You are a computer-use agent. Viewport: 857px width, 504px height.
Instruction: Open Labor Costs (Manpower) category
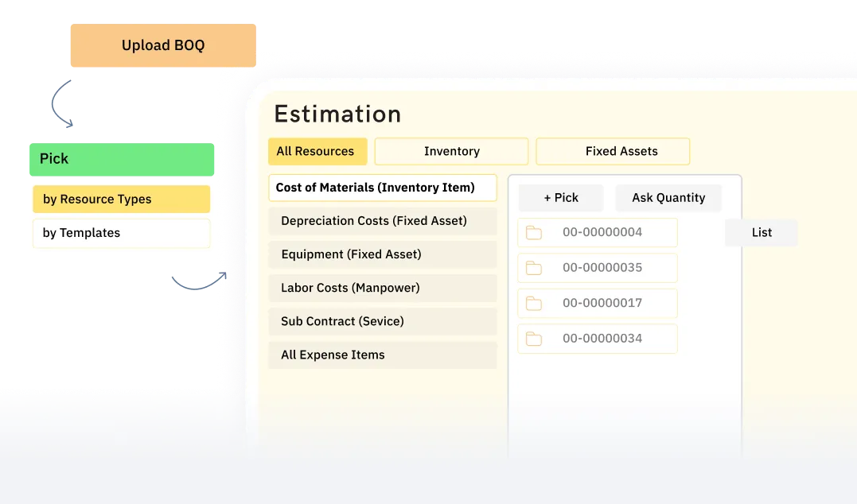(x=382, y=288)
